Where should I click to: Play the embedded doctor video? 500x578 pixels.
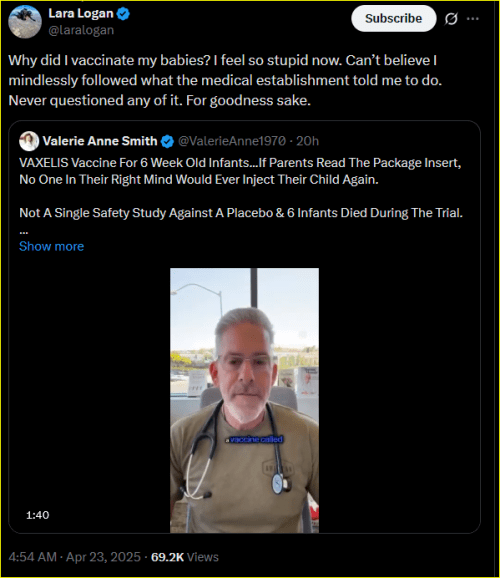(x=244, y=400)
